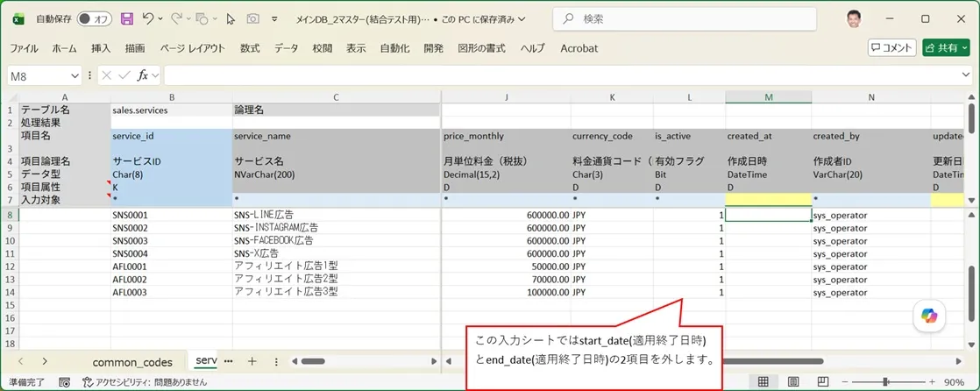Click the 90% zoom level
This screenshot has height=391, width=980.
(x=953, y=381)
